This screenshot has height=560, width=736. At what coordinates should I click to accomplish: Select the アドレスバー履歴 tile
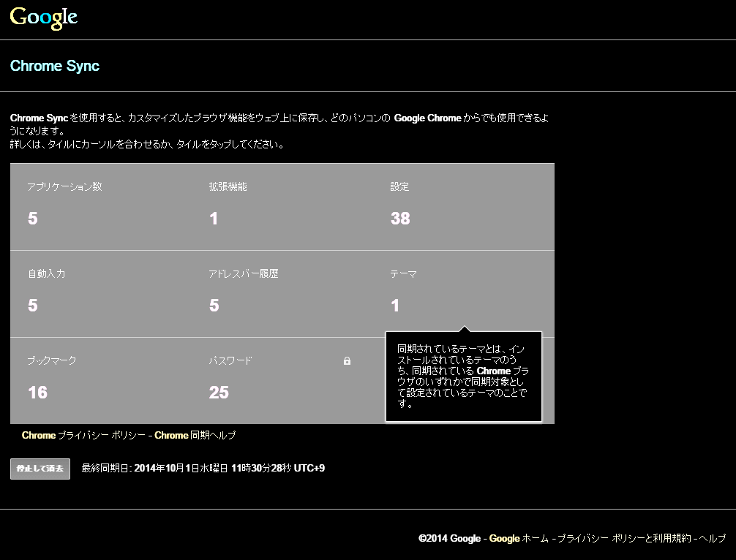(x=282, y=294)
